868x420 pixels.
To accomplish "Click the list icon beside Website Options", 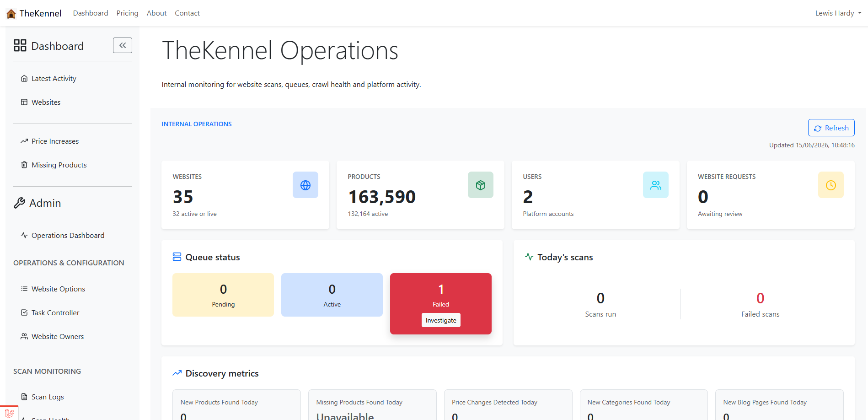I will 24,289.
